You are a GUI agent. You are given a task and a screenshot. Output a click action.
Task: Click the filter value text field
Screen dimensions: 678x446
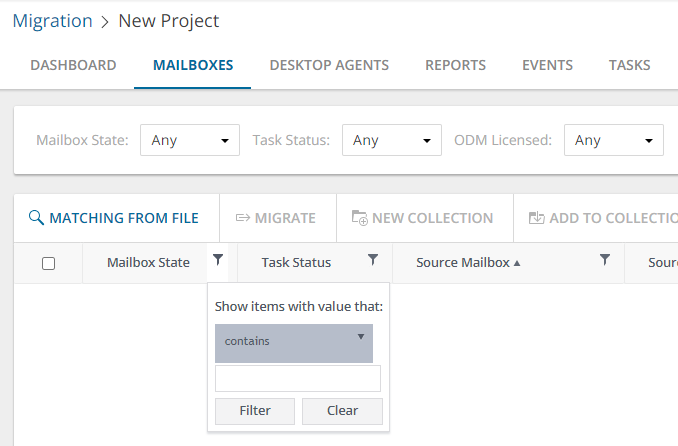[298, 378]
